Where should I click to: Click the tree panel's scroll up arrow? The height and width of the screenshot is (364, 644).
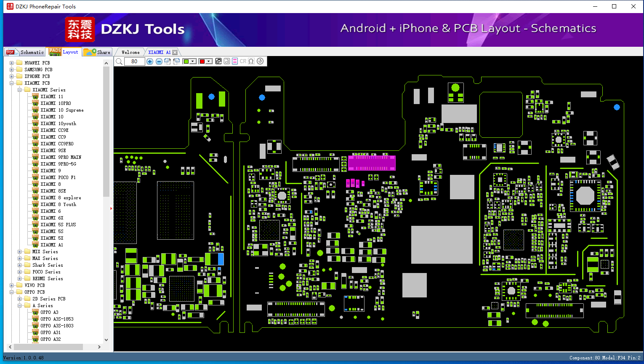[x=106, y=63]
